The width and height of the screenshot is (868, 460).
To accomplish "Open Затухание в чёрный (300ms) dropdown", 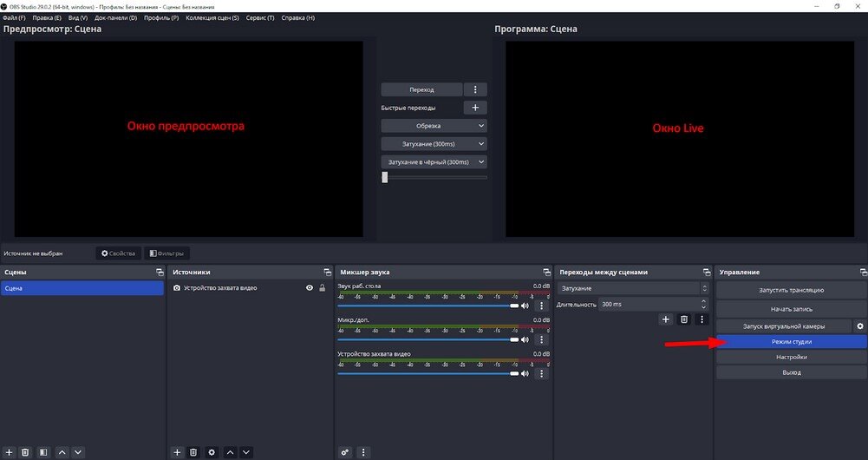I will pos(434,161).
